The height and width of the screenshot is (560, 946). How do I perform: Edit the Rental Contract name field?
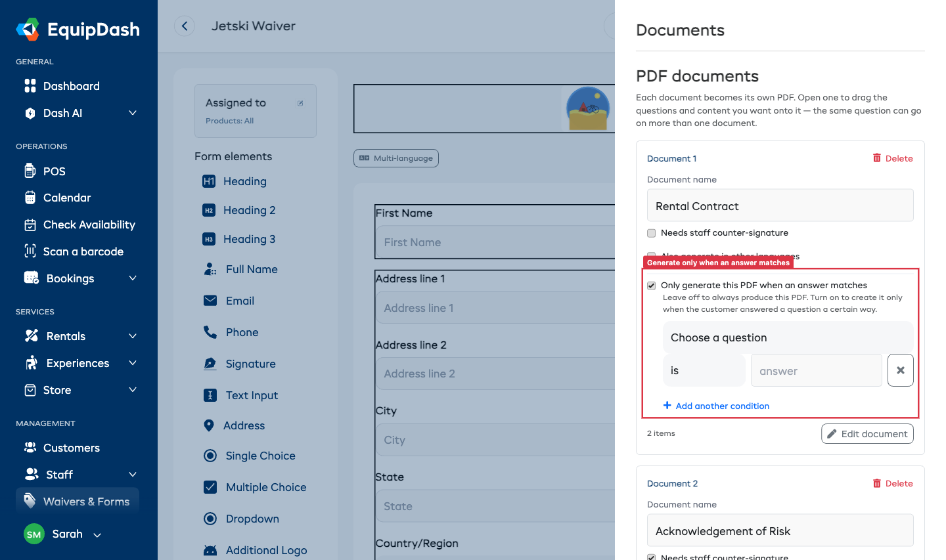pos(780,206)
